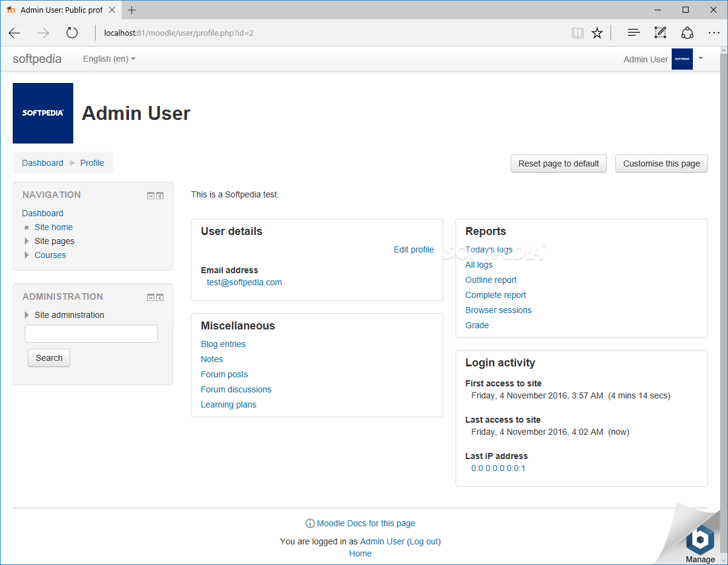Hide the Administration block icon
728x565 pixels.
151,298
